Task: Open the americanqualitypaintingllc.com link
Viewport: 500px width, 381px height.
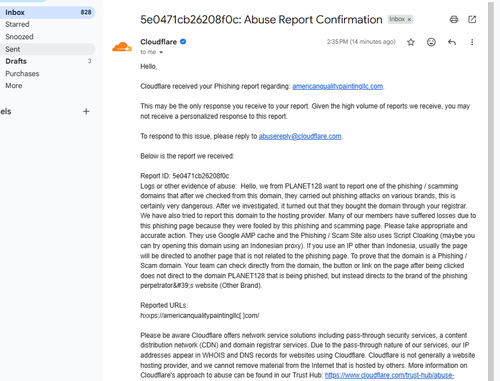Action: (x=338, y=86)
